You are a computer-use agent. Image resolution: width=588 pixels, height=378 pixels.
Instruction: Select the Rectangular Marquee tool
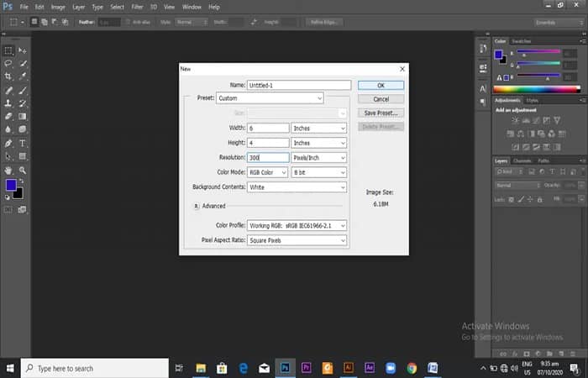click(x=8, y=50)
